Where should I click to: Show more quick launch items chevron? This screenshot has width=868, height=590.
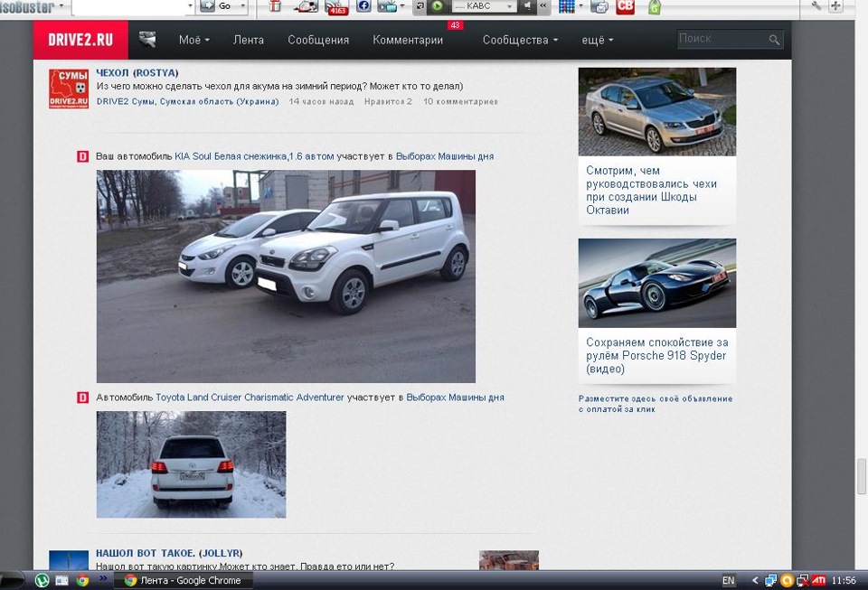coord(103,579)
